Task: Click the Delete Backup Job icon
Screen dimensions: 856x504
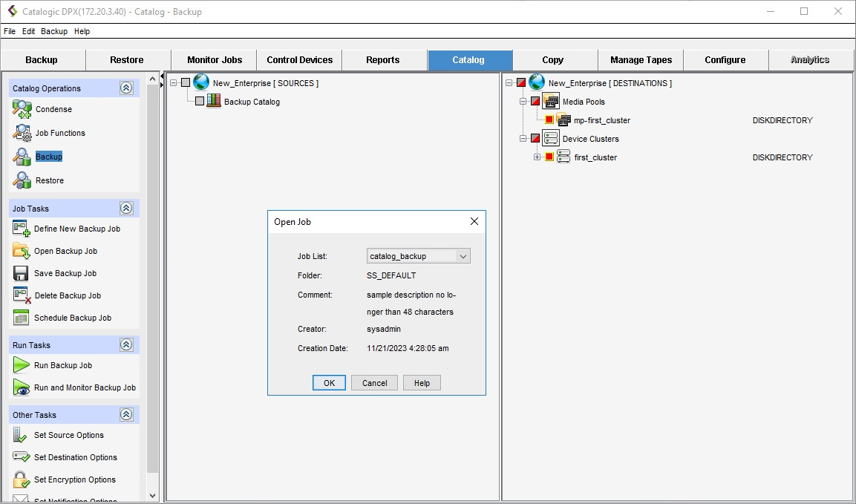Action: point(22,295)
